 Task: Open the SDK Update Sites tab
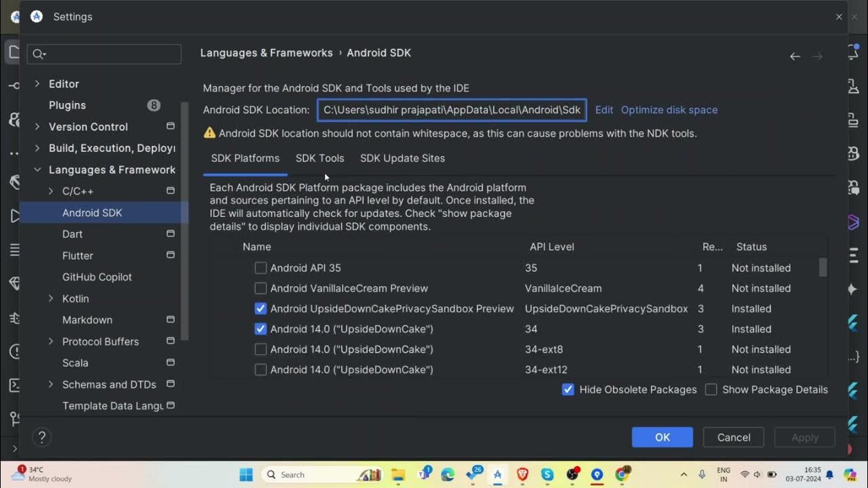point(402,158)
